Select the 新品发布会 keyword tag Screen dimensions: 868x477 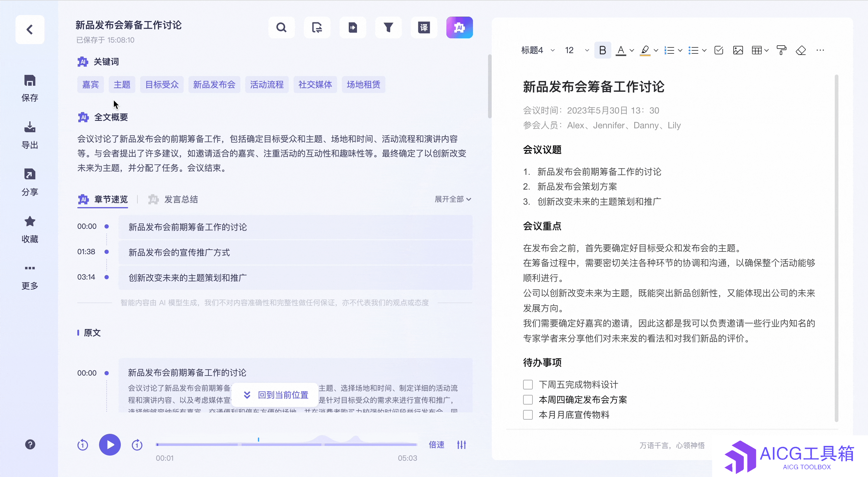(x=214, y=84)
